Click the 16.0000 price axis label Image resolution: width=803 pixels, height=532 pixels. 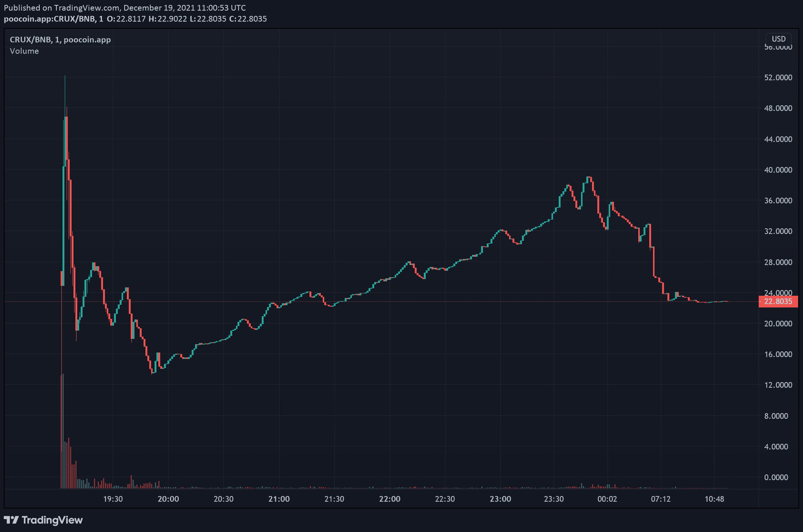(778, 354)
